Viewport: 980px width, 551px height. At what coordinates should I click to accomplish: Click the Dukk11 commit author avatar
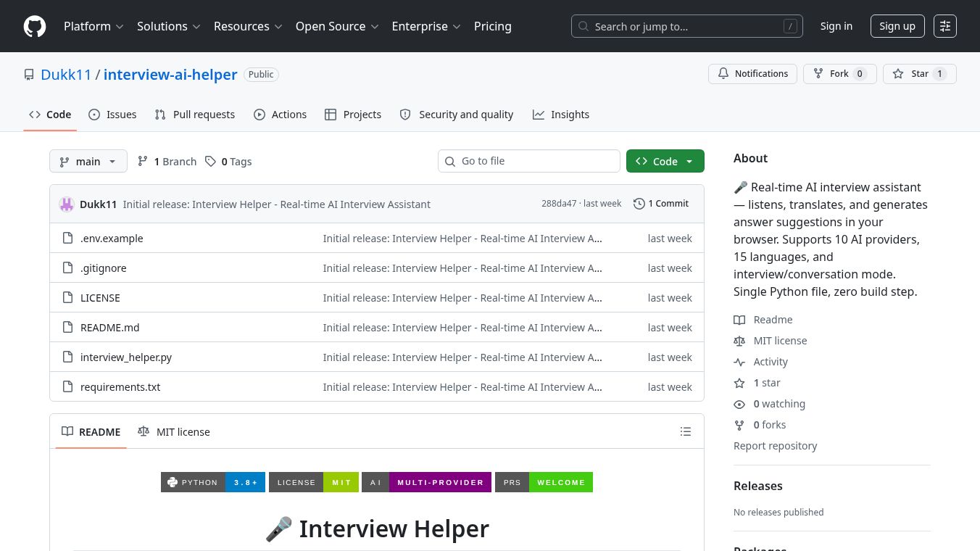pos(67,204)
